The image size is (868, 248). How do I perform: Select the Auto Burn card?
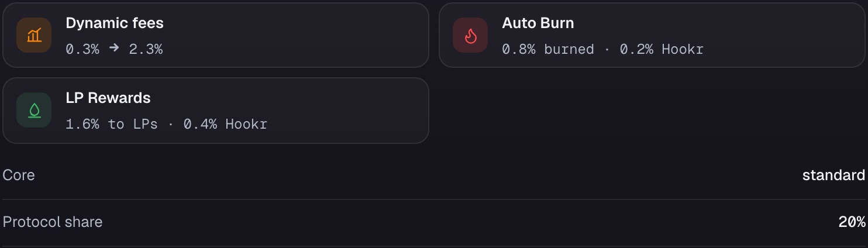tap(652, 35)
